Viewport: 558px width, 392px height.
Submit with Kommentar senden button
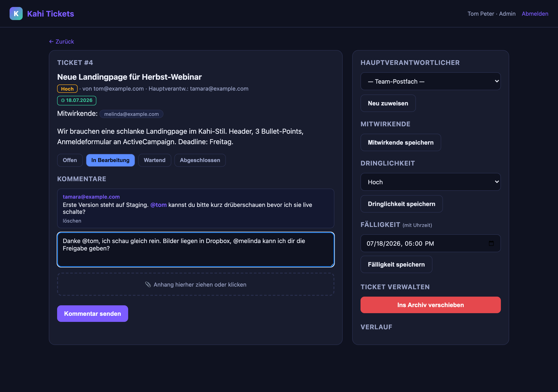[92, 314]
